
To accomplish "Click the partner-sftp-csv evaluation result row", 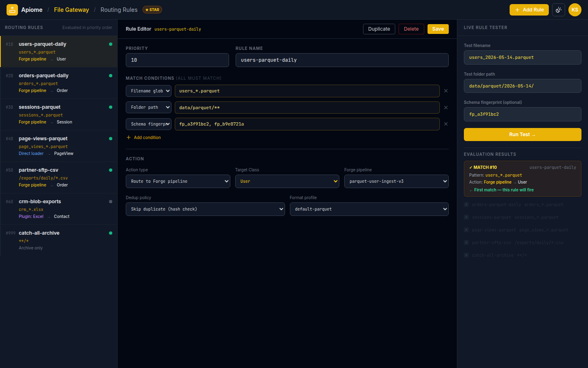I will point(523,242).
